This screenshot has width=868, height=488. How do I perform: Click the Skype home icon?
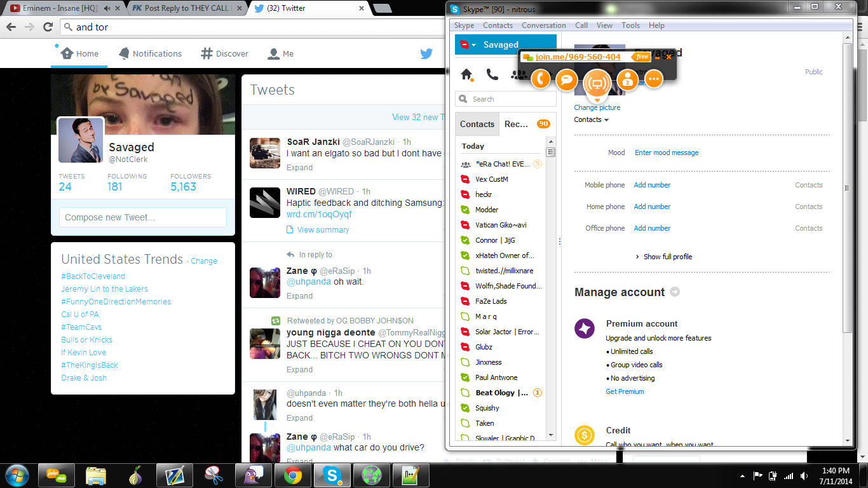coord(466,75)
